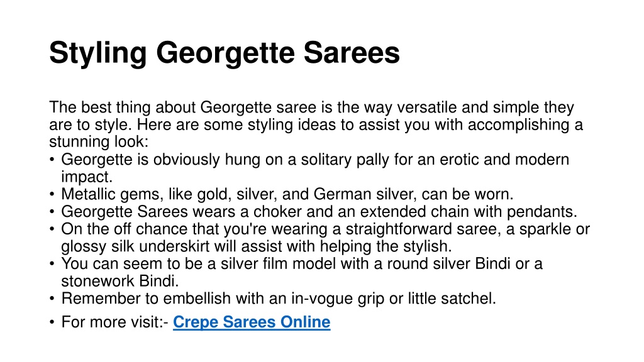Viewport: 644px width, 362px height.
Task: Select the glossy silk underskirt bullet text
Action: click(x=325, y=237)
